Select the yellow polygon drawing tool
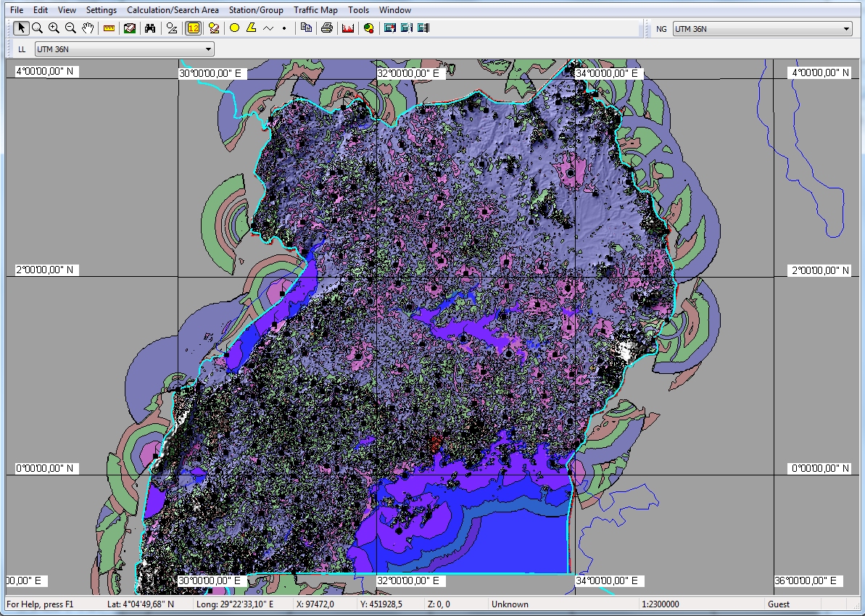This screenshot has height=616, width=865. pos(251,28)
